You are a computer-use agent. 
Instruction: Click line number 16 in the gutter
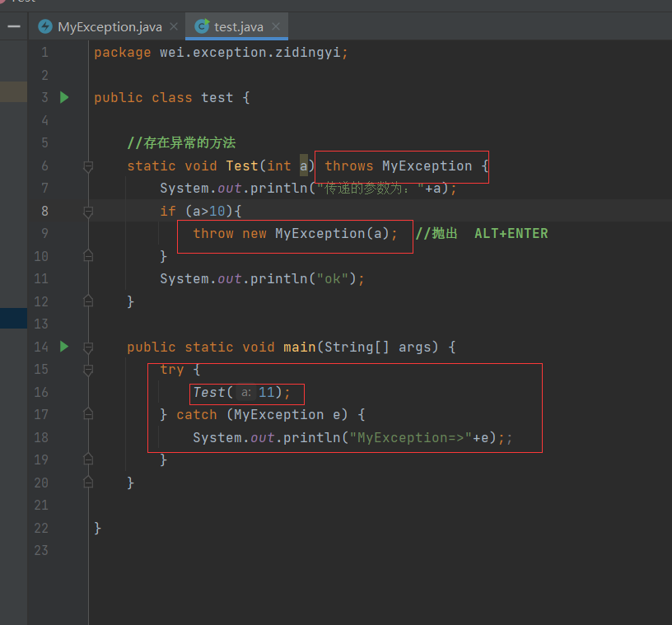pos(41,392)
